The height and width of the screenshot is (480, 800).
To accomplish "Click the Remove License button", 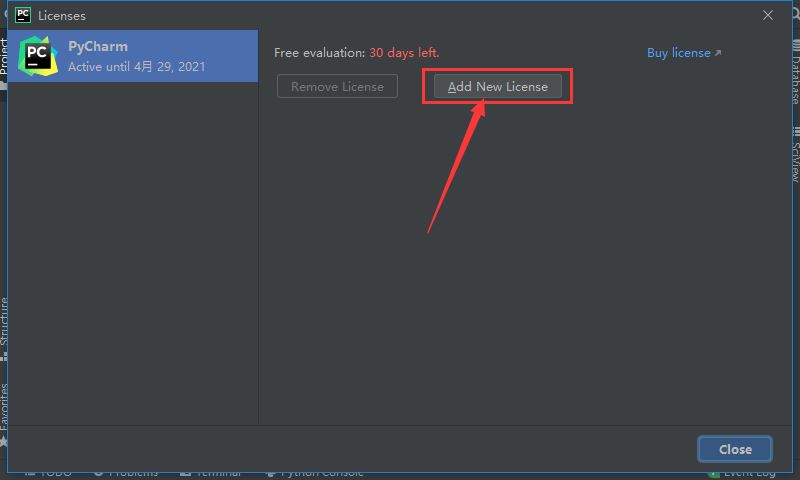I will [337, 87].
